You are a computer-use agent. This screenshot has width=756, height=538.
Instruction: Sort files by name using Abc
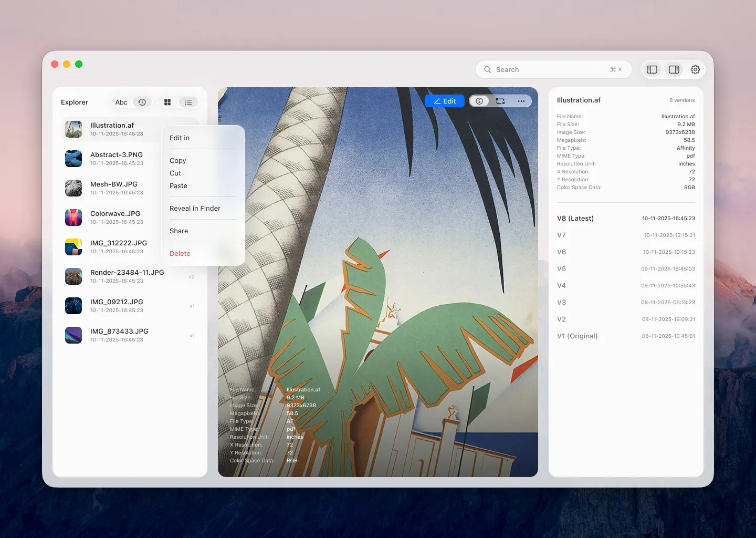[x=121, y=102]
